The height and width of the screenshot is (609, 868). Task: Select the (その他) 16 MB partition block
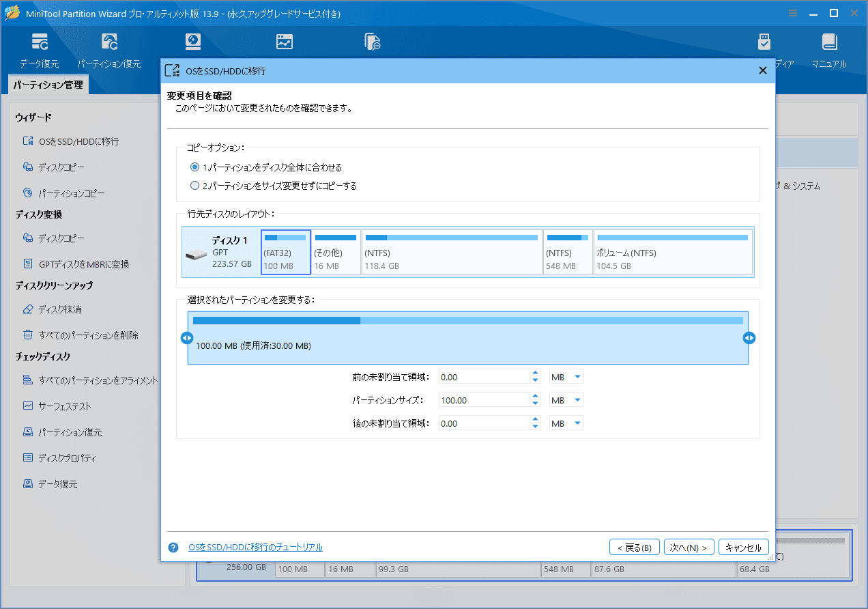pos(336,252)
